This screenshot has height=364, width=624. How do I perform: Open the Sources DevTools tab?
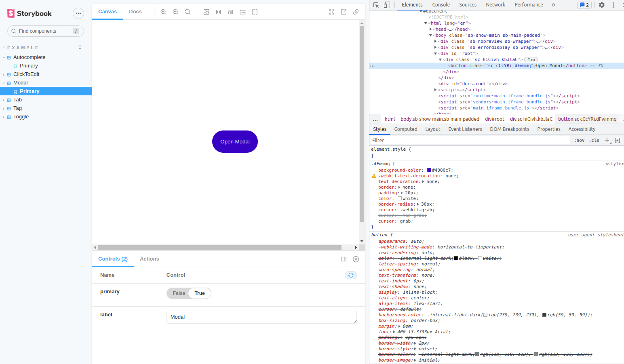click(x=468, y=5)
